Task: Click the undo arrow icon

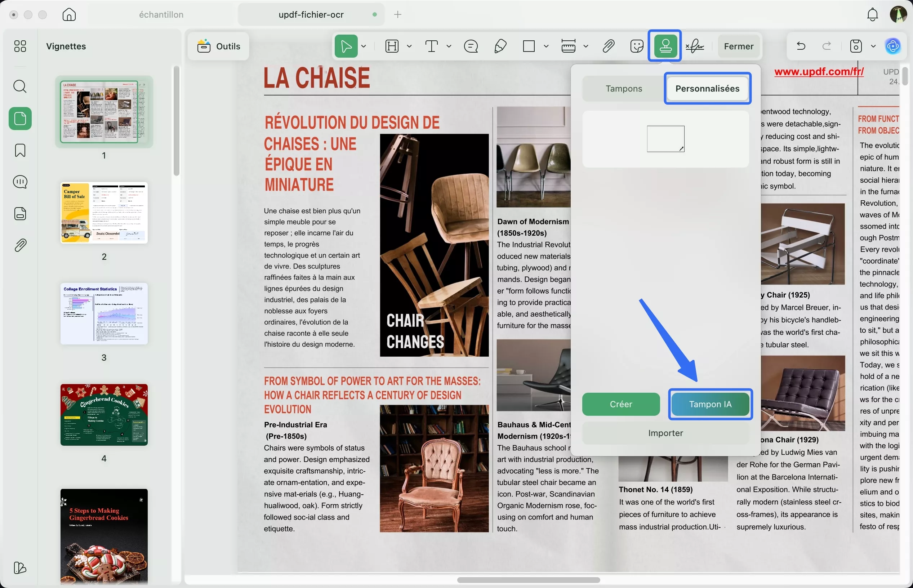Action: click(801, 46)
